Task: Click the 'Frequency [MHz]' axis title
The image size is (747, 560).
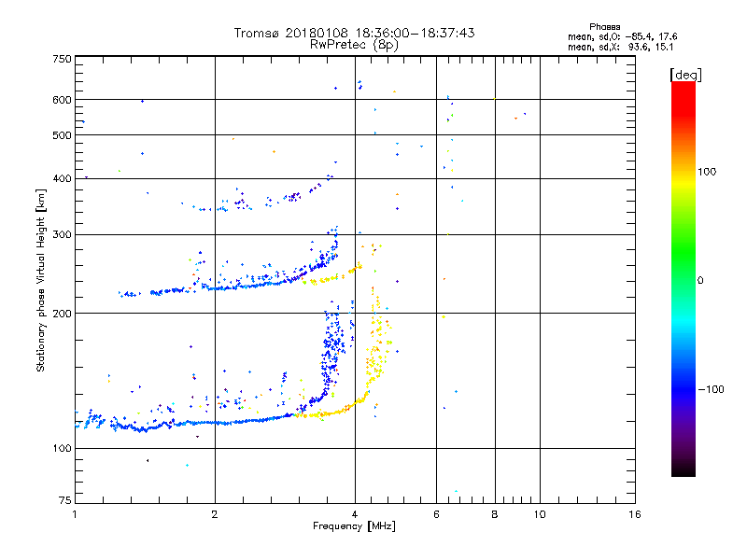Action: [354, 526]
